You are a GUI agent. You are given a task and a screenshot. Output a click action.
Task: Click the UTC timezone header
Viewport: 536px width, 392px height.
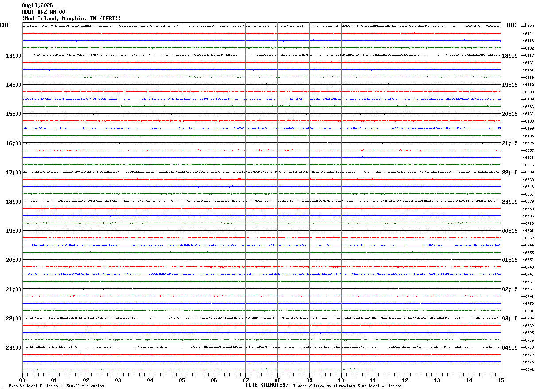tap(512, 25)
